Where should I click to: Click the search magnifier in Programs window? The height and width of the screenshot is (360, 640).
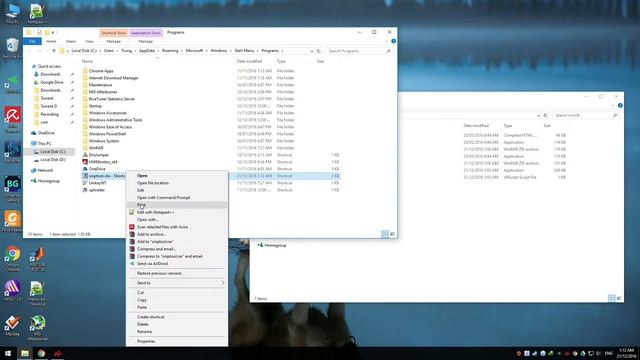pos(388,51)
